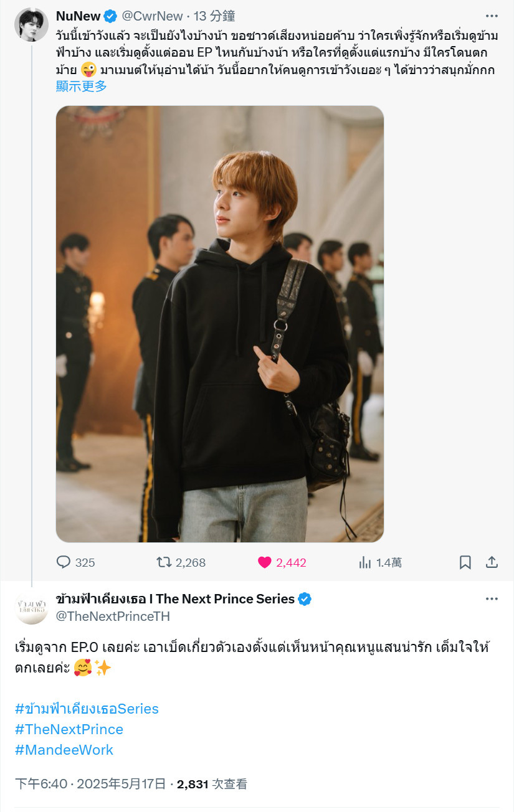Open hashtag #ข้ามฟ้าเคียงเธอSeries
This screenshot has height=812, width=514.
point(87,709)
